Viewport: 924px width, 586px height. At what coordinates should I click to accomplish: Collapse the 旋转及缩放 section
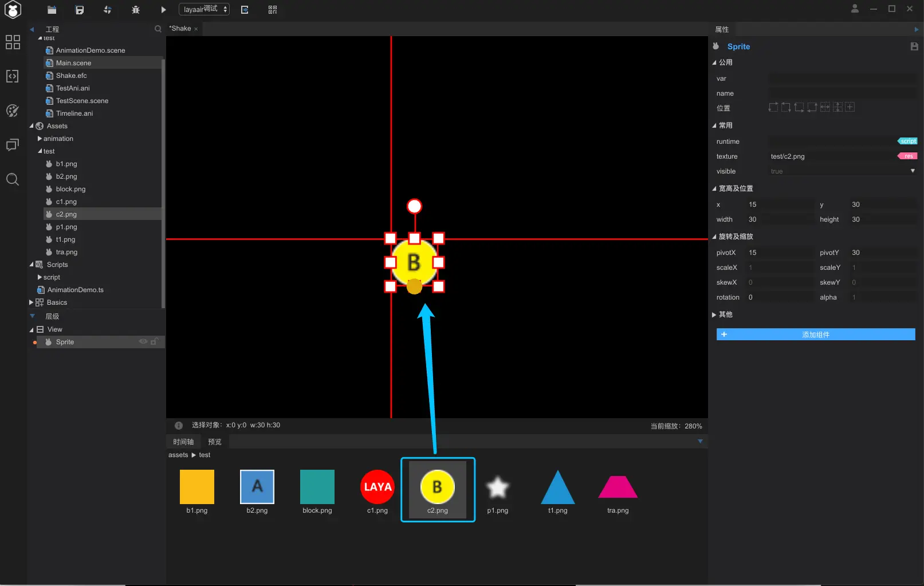(714, 237)
